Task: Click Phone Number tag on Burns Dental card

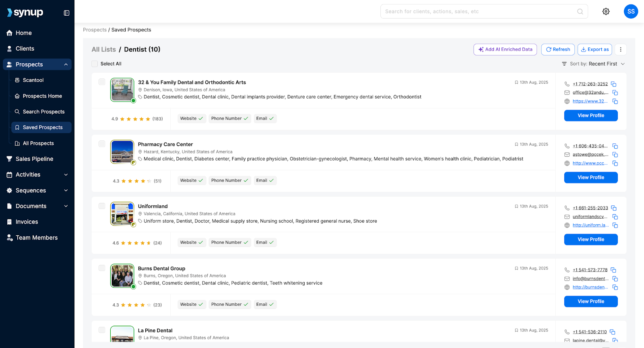Action: pyautogui.click(x=230, y=304)
